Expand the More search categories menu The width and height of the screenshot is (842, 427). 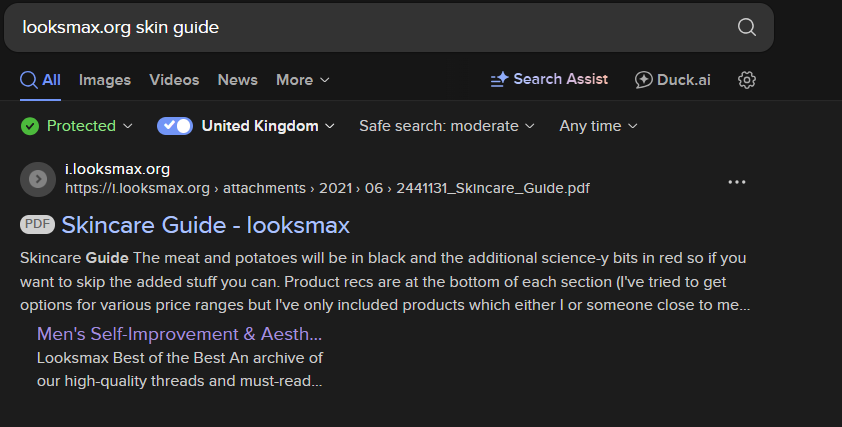point(302,80)
